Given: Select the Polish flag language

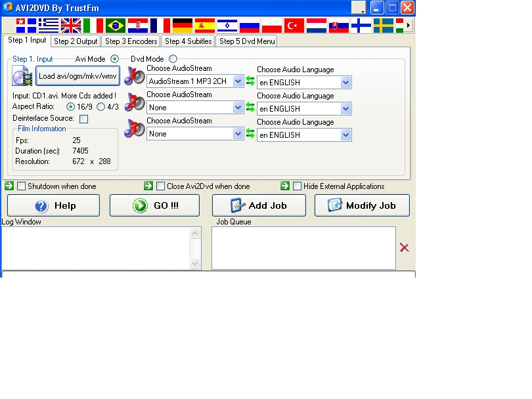Looking at the screenshot, I should point(272,26).
